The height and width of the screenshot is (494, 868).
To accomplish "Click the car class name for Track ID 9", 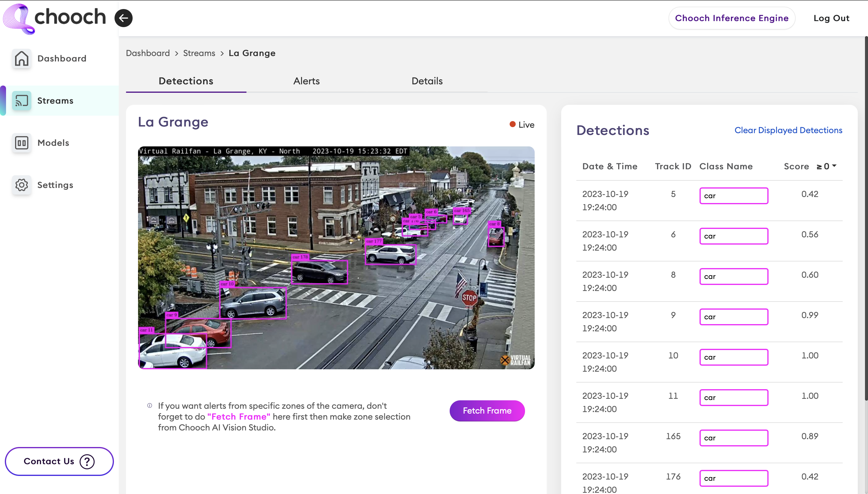I will [733, 316].
